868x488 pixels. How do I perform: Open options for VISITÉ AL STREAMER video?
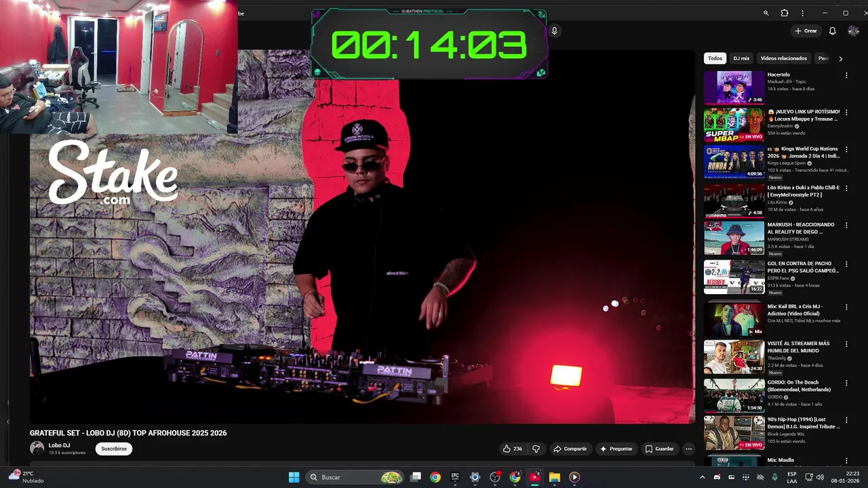tap(846, 344)
